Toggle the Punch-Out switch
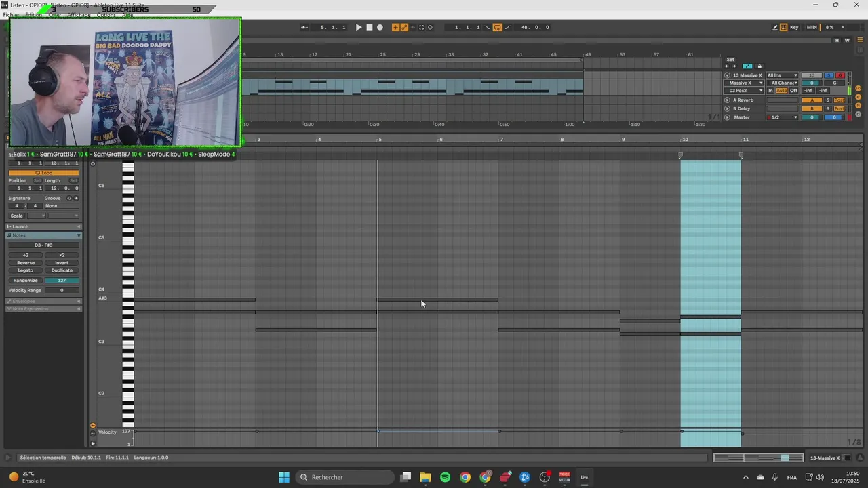This screenshot has height=488, width=868. coord(508,27)
